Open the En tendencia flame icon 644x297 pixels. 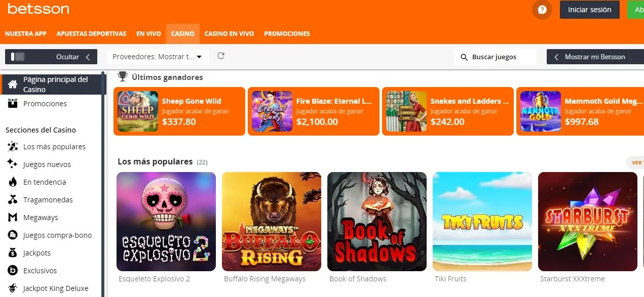[x=12, y=182]
